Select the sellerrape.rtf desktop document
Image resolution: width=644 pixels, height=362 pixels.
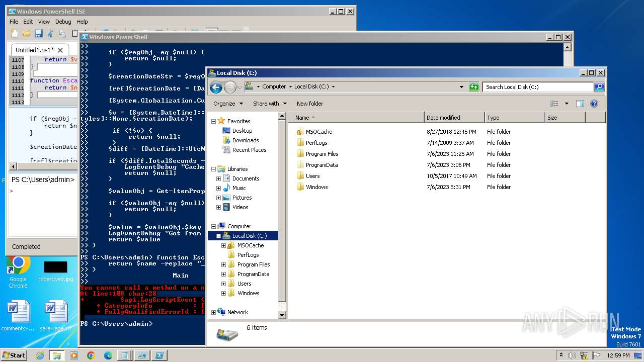pyautogui.click(x=55, y=316)
